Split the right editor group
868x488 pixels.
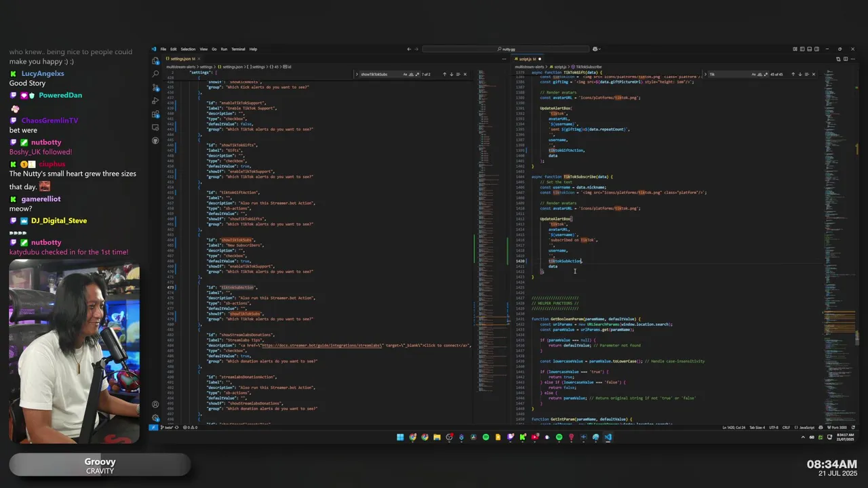(x=846, y=59)
